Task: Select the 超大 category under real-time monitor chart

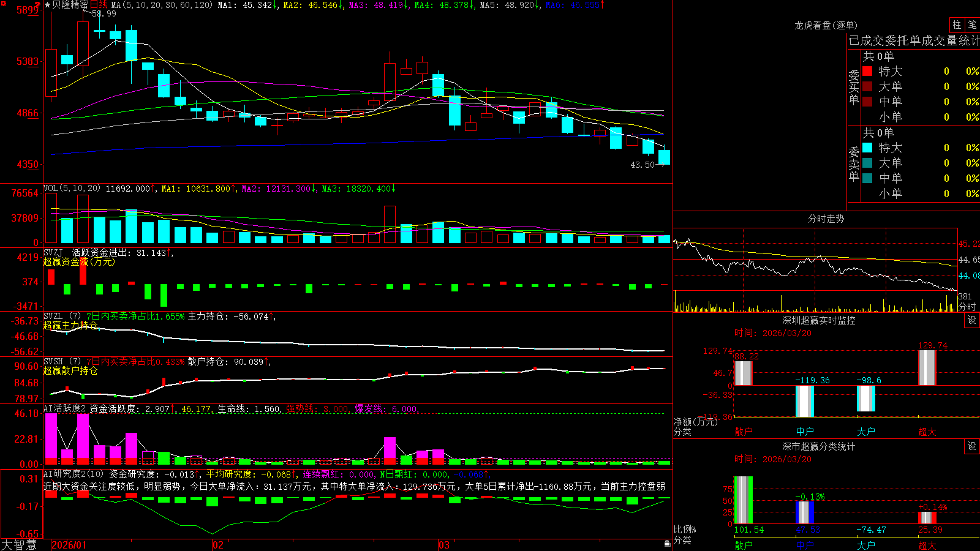Action: pyautogui.click(x=927, y=432)
